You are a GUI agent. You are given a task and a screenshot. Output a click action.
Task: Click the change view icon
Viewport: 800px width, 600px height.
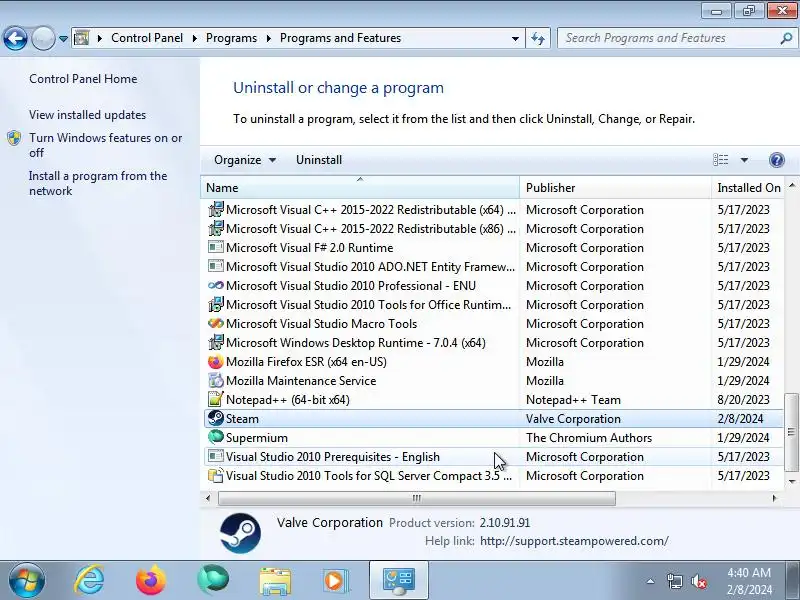tap(720, 160)
